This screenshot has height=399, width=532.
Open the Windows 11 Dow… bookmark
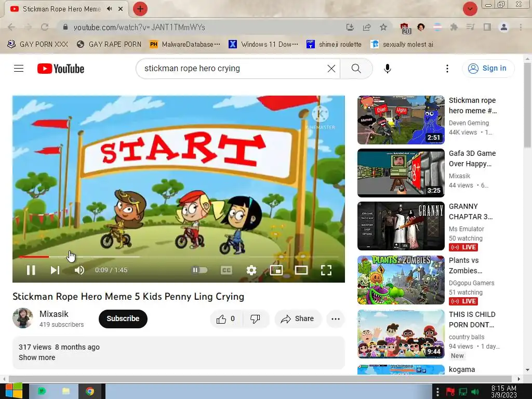coord(263,45)
